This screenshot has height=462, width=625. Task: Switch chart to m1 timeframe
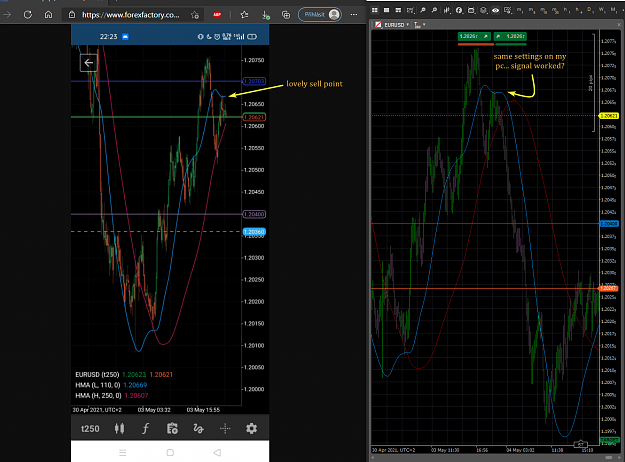pyautogui.click(x=520, y=10)
